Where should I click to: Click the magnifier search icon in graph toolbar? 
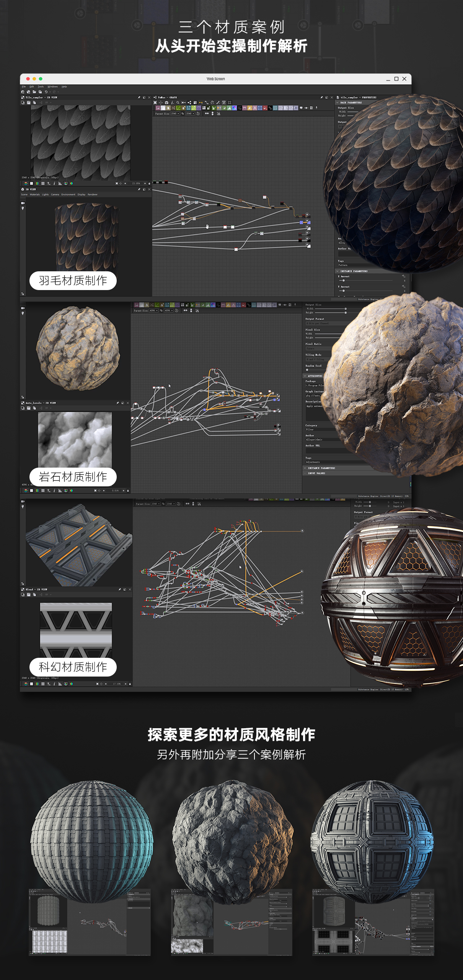(x=178, y=103)
